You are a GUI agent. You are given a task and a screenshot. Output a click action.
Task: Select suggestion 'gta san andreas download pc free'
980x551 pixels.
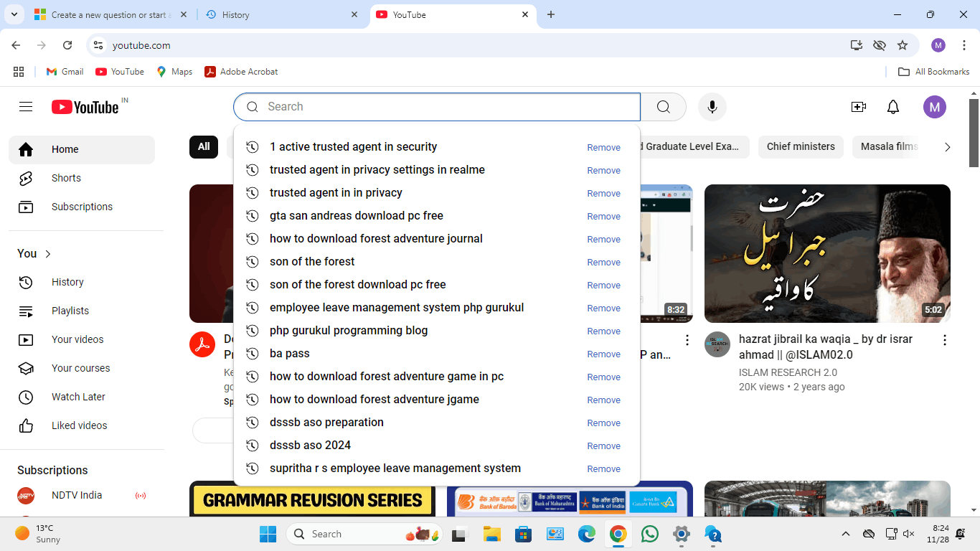click(436, 216)
